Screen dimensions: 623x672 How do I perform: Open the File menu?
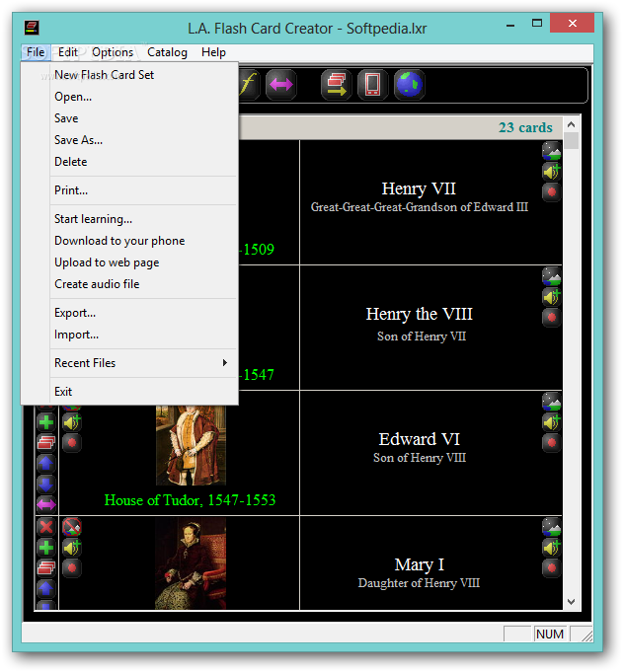pos(36,52)
